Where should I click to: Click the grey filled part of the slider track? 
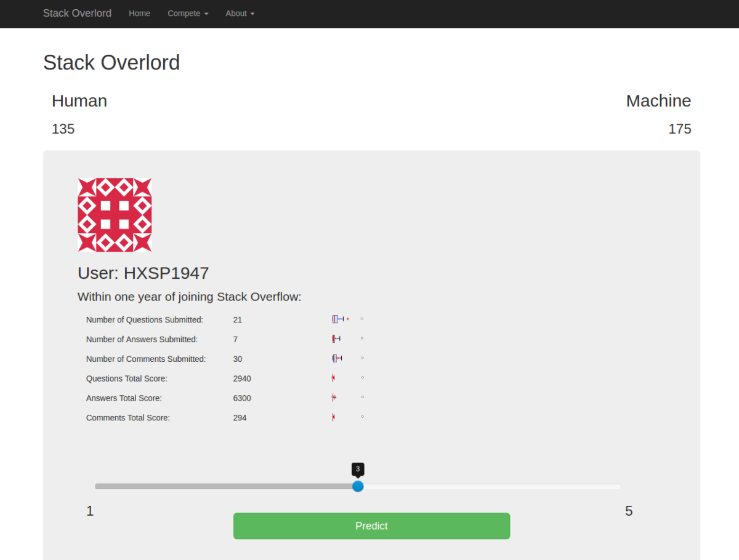pyautogui.click(x=224, y=486)
